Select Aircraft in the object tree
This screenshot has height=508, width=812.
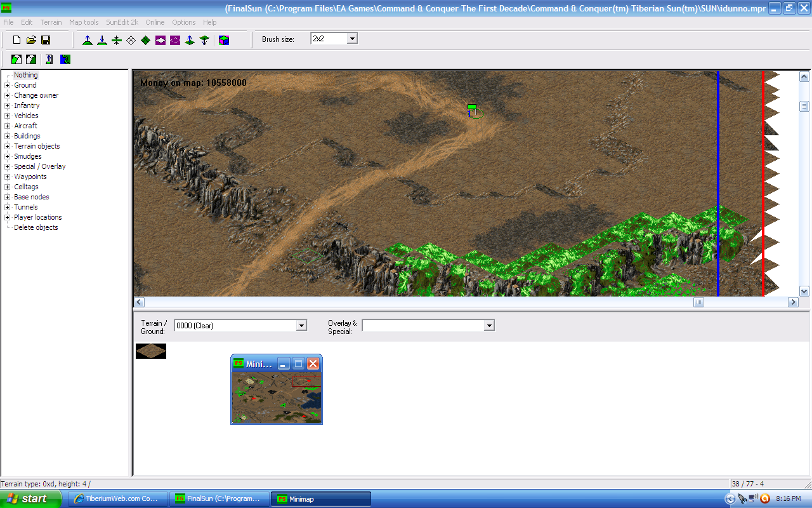pos(25,126)
